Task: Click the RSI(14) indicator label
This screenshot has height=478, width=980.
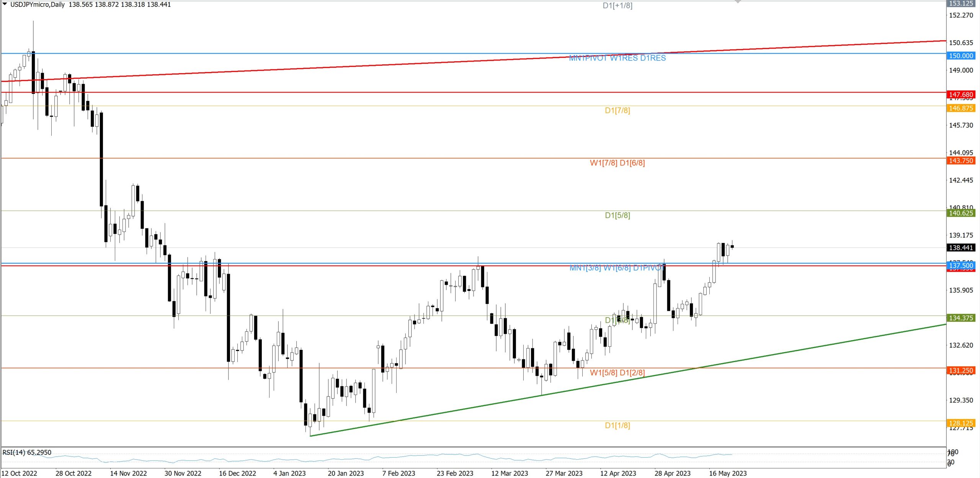Action: point(27,452)
